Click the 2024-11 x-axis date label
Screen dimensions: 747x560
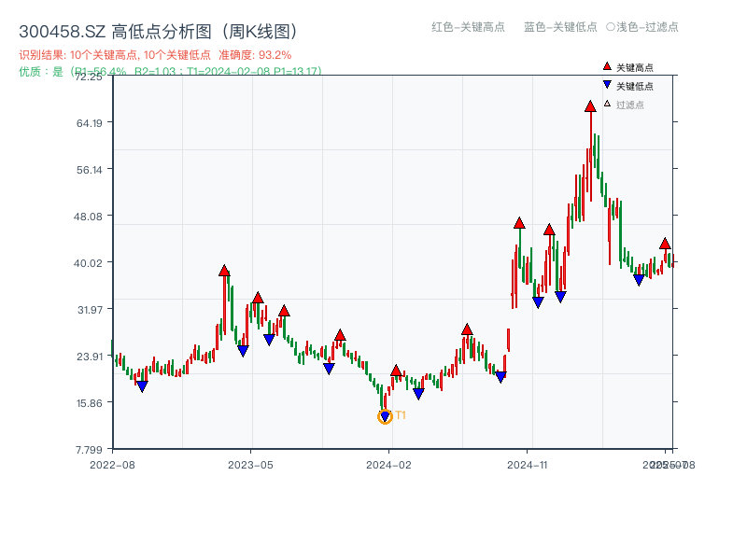click(x=528, y=465)
